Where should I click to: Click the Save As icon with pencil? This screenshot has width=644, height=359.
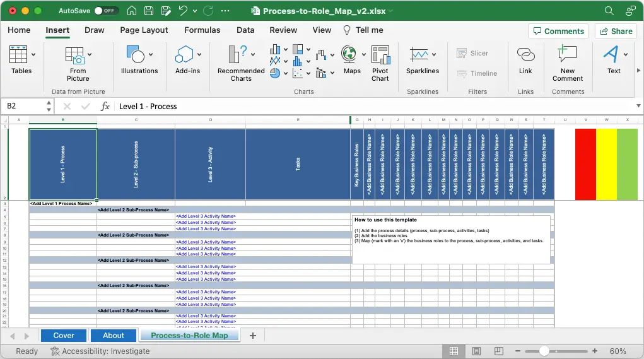166,11
